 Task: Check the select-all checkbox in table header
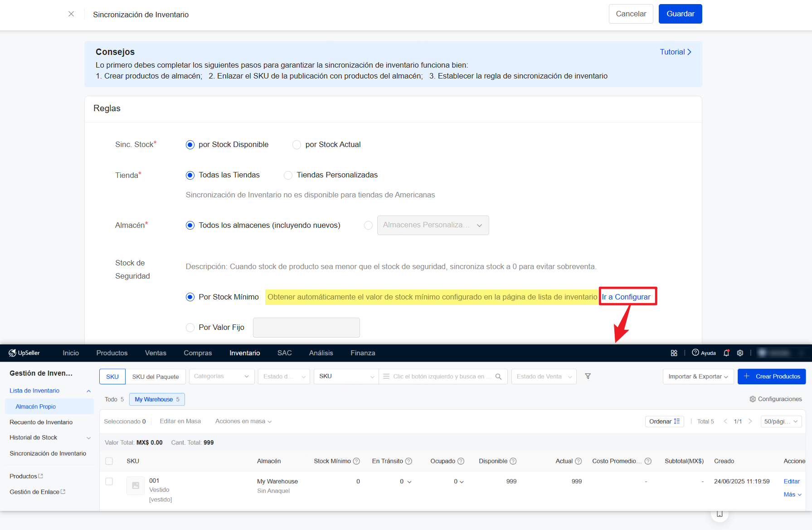point(109,461)
